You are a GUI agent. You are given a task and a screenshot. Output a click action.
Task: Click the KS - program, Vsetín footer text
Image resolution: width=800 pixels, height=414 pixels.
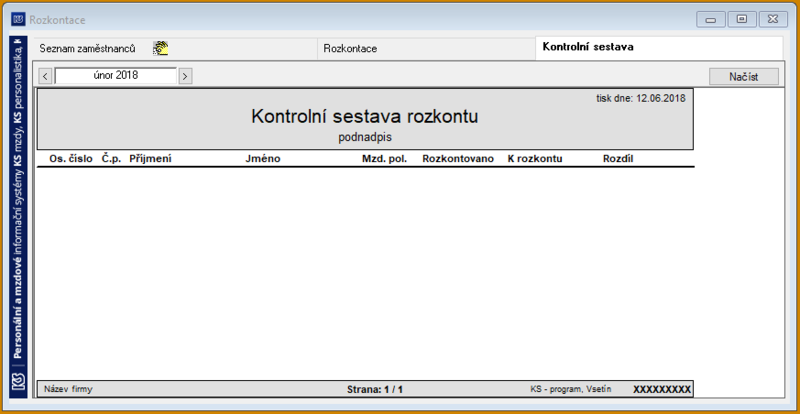[571, 389]
